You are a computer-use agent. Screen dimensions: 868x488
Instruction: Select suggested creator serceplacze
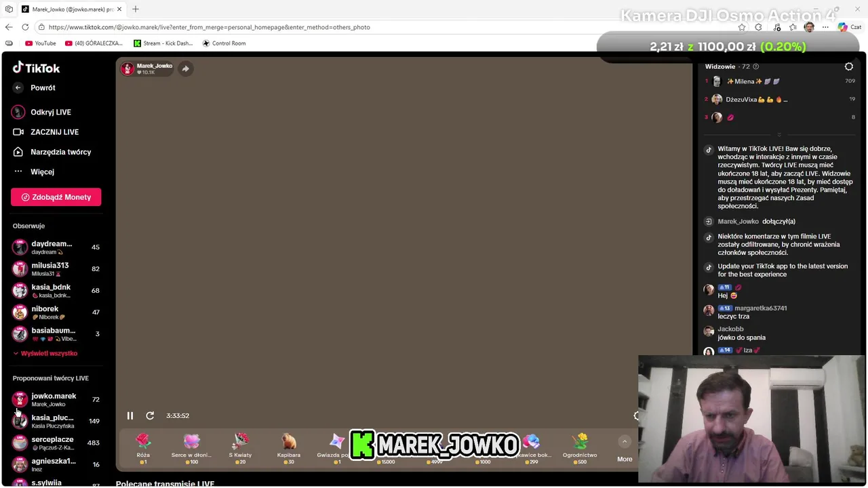pyautogui.click(x=56, y=443)
